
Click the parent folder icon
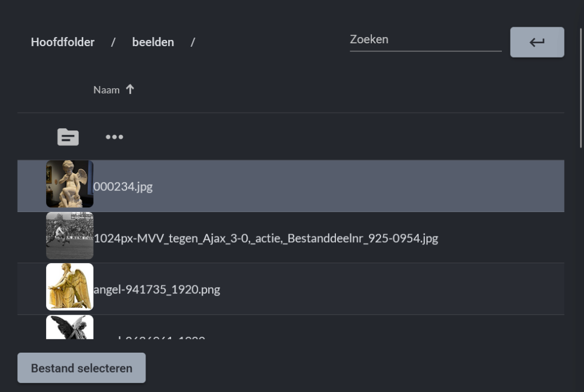68,137
